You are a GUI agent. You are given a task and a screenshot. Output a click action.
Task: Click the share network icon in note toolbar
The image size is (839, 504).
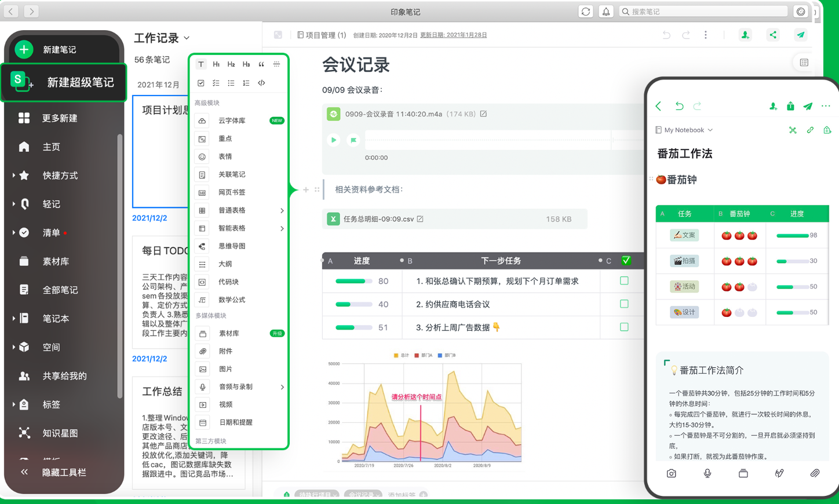(773, 35)
